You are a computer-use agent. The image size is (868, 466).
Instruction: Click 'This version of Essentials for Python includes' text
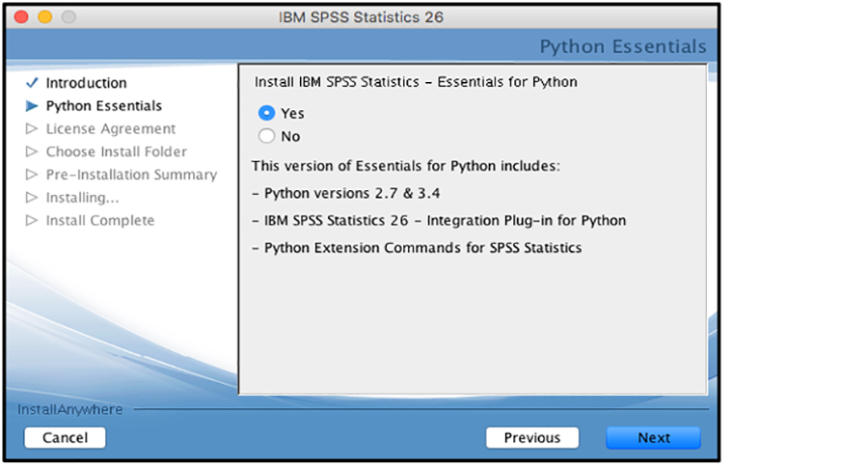coord(406,166)
